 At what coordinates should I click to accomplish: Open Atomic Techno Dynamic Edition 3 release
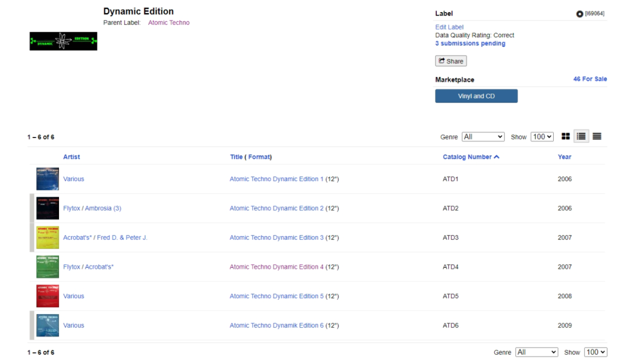click(276, 237)
